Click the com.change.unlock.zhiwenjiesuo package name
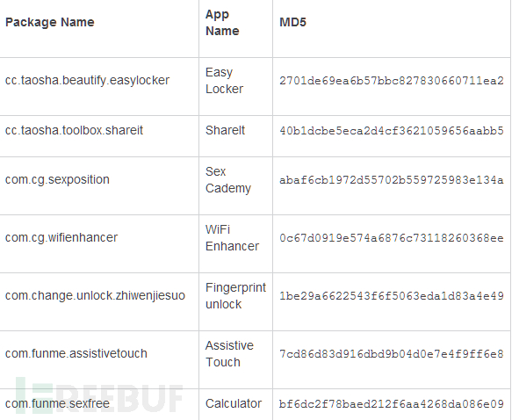The width and height of the screenshot is (512, 420). coord(95,295)
